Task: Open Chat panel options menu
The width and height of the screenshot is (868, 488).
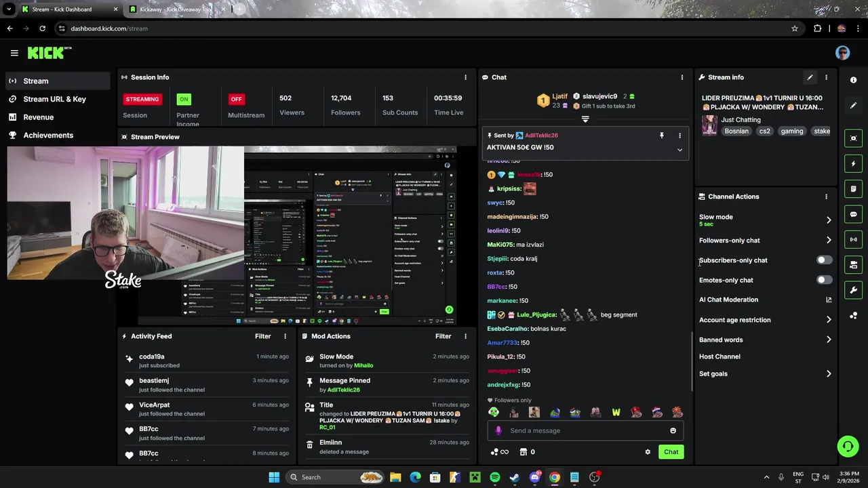Action: (682, 77)
